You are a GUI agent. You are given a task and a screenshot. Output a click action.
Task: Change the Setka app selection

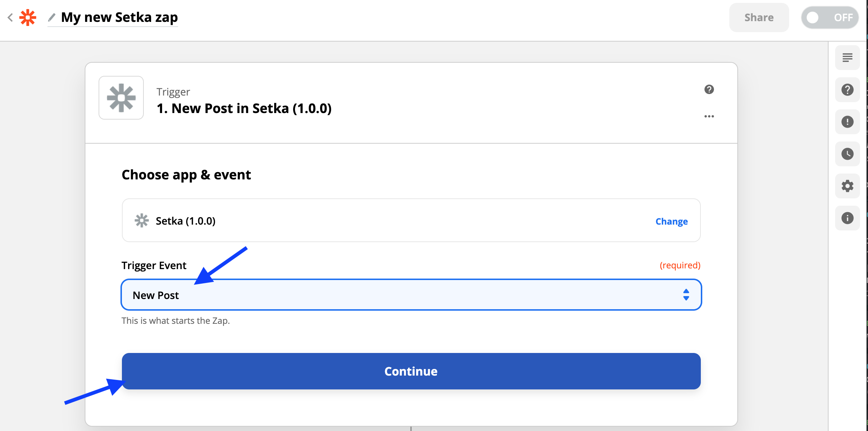click(671, 221)
